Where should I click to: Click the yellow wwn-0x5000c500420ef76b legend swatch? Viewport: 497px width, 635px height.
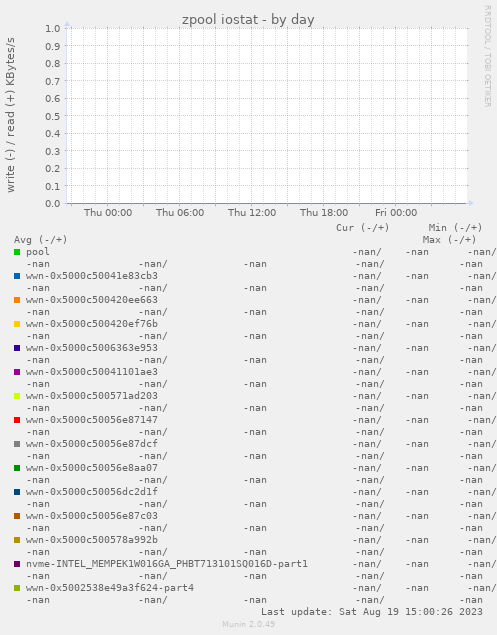[x=17, y=324]
